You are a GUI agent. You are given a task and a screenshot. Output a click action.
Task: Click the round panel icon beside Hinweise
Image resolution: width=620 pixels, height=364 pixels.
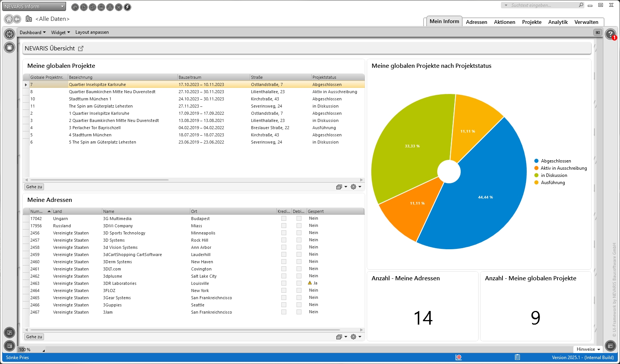pyautogui.click(x=611, y=345)
